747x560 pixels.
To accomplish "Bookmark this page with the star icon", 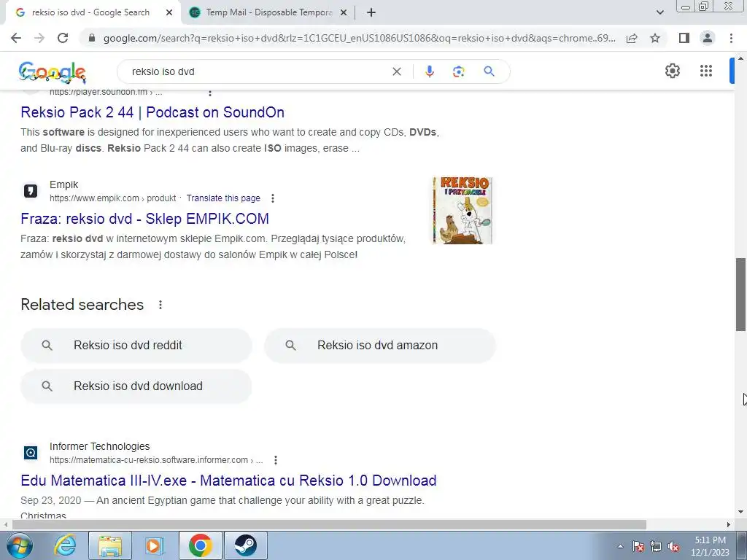I will [x=655, y=38].
